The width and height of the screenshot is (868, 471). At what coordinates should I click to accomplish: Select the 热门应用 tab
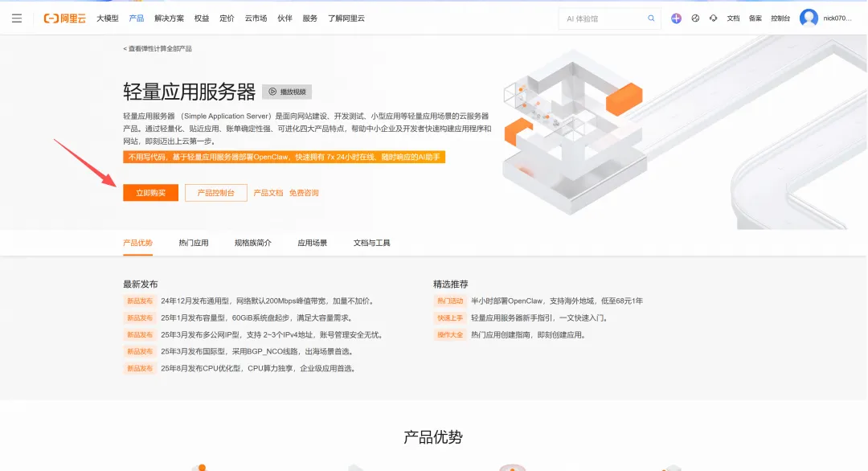click(x=193, y=243)
